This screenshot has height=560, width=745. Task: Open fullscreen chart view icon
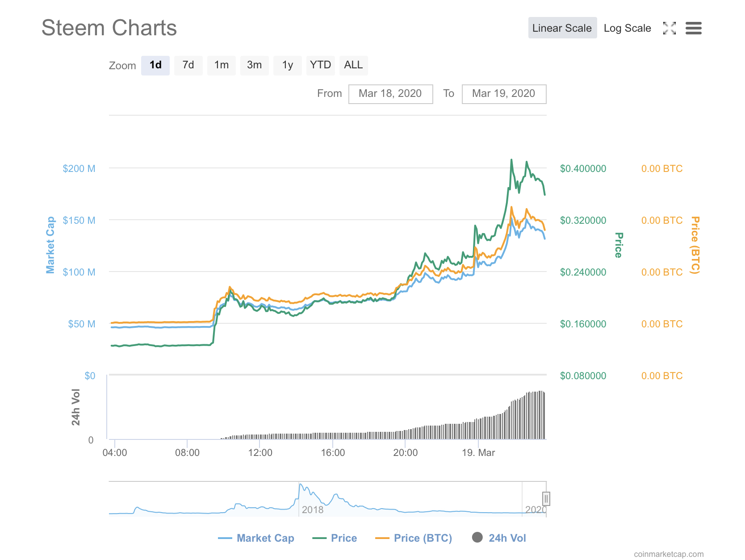(669, 28)
